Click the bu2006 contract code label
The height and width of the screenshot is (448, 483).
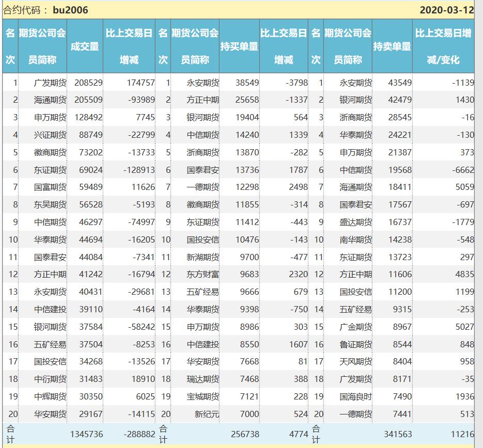pos(70,10)
